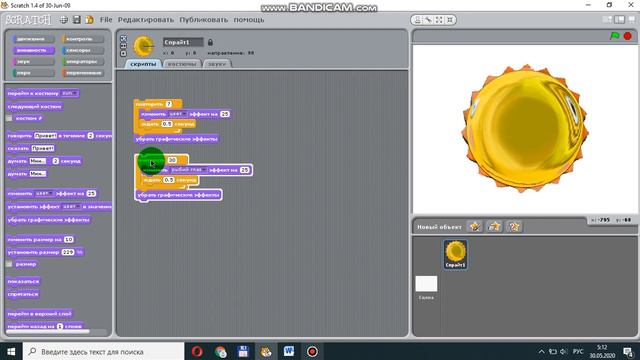
Task: Edit 0.5 seconds in first script wait block
Action: (167, 124)
